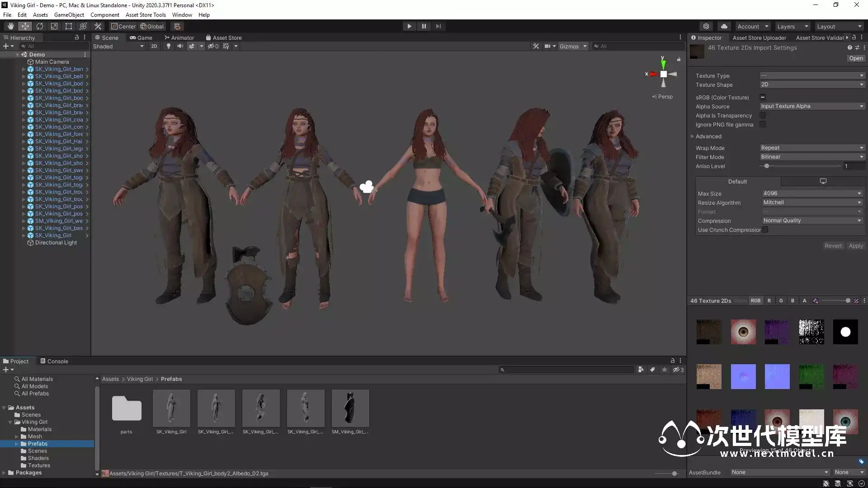Switch to the Game tab
868x488 pixels.
click(x=141, y=38)
